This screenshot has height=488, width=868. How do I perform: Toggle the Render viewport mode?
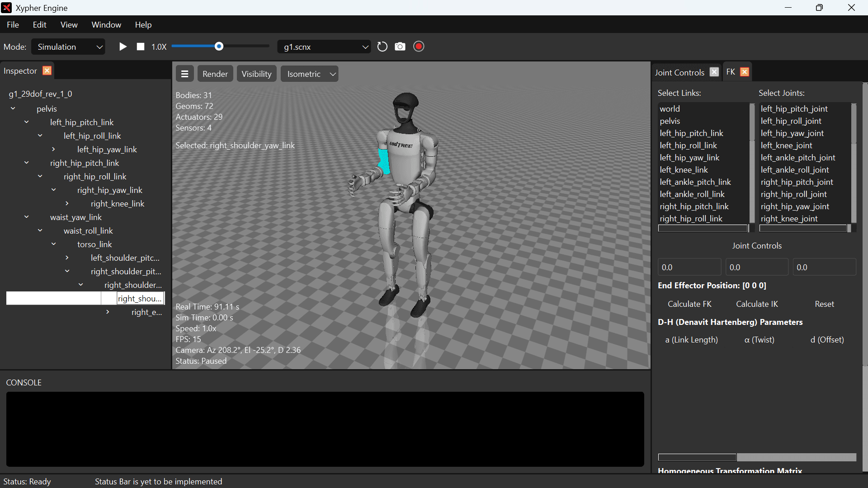(x=215, y=73)
